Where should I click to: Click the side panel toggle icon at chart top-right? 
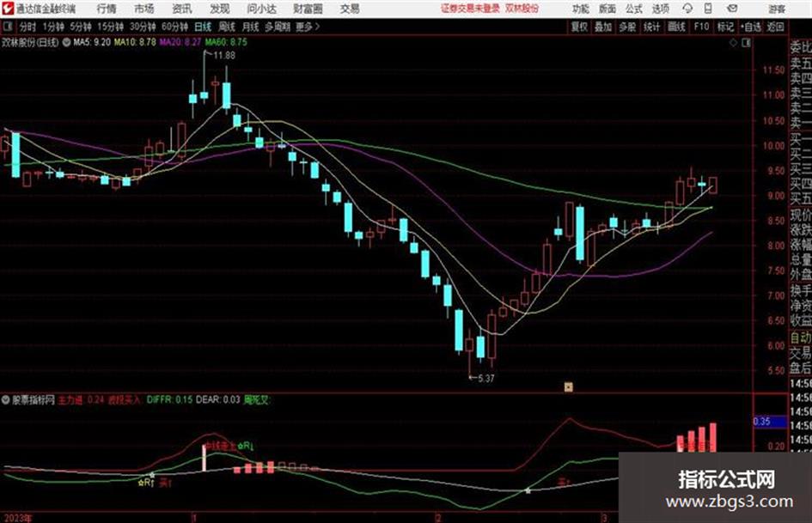(746, 43)
